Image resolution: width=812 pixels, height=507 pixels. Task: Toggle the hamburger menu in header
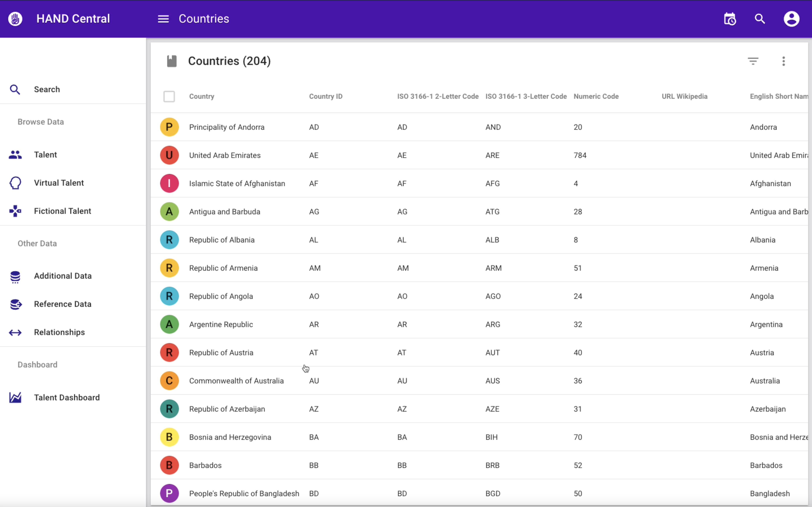coord(163,19)
